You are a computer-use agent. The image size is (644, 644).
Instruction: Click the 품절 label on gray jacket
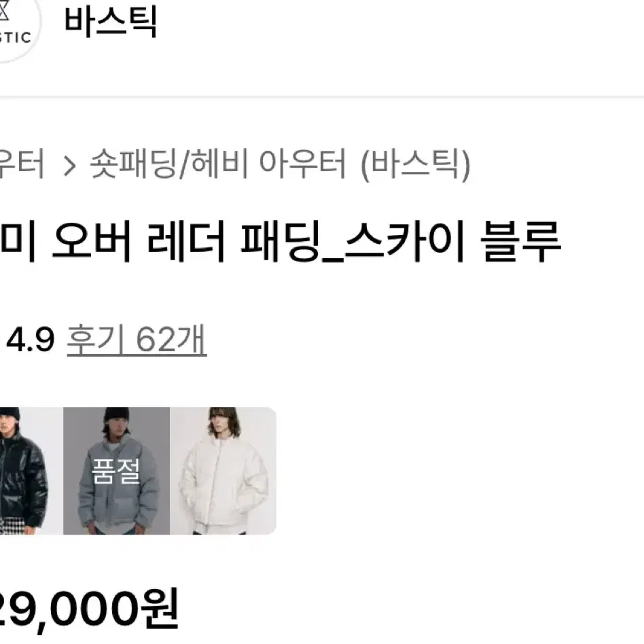pyautogui.click(x=115, y=471)
